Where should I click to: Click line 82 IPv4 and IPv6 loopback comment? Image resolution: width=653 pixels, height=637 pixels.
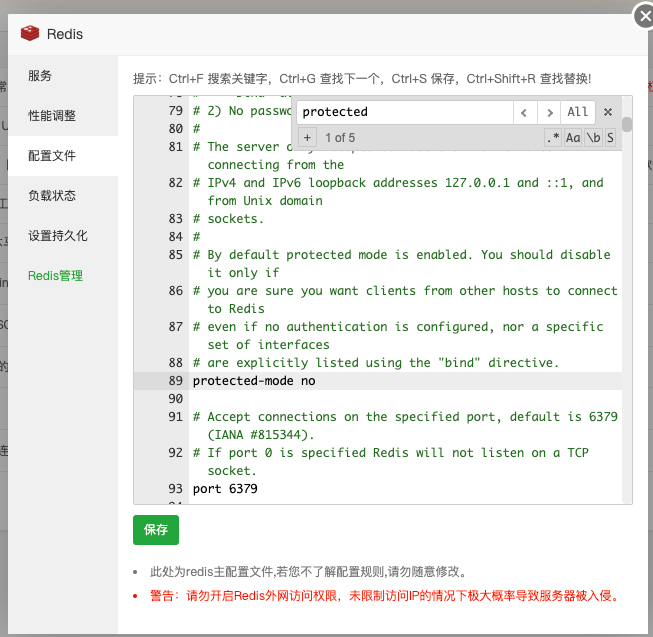click(x=398, y=192)
